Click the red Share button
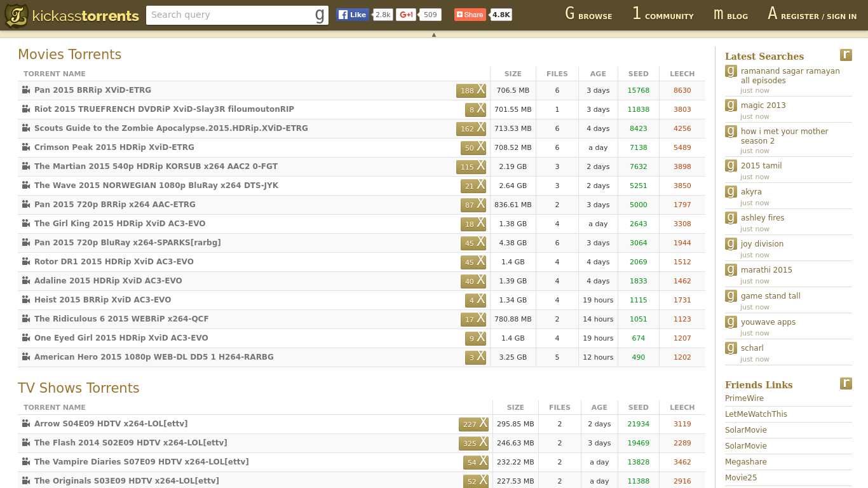Viewport: 868px width, 488px height. (x=470, y=15)
